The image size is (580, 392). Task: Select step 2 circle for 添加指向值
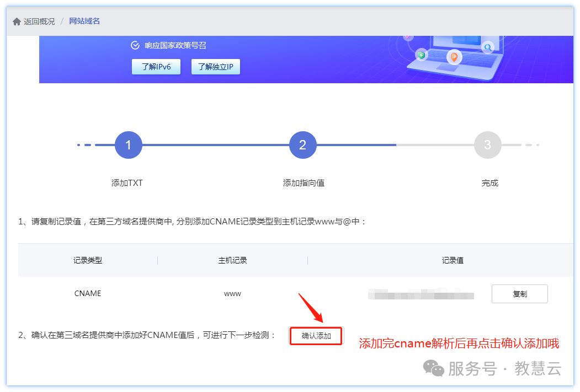point(302,145)
